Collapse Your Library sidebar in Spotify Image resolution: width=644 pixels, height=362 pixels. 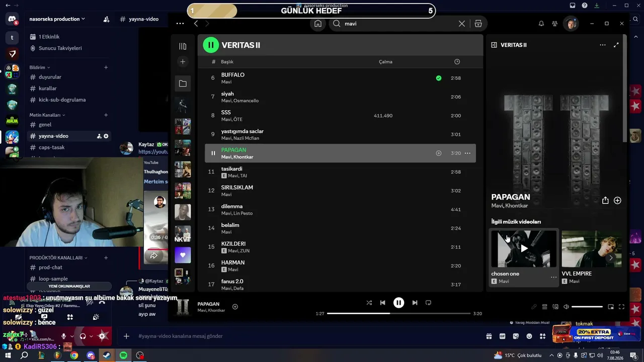tap(183, 46)
